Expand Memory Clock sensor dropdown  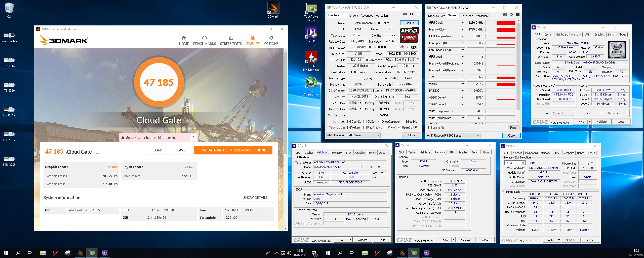462,29
